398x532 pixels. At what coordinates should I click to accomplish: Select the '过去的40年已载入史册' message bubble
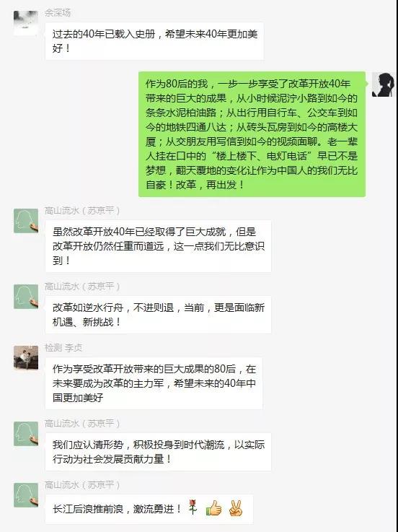(154, 41)
